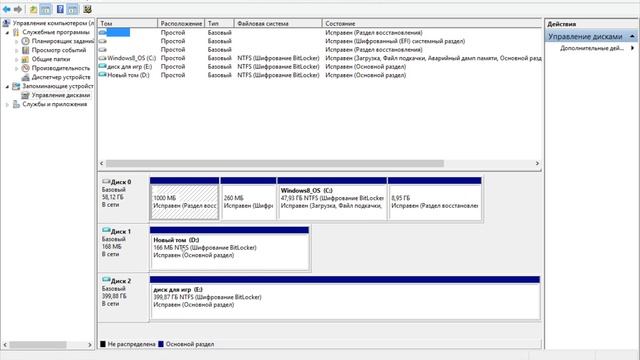
Task: Select the Управление компьютером root icon
Action: pyautogui.click(x=6, y=23)
